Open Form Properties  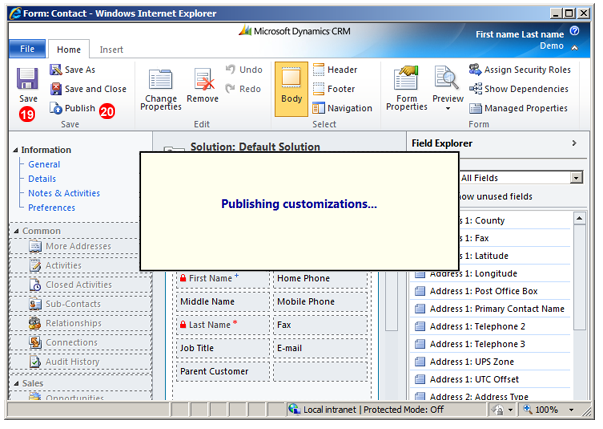tap(406, 90)
